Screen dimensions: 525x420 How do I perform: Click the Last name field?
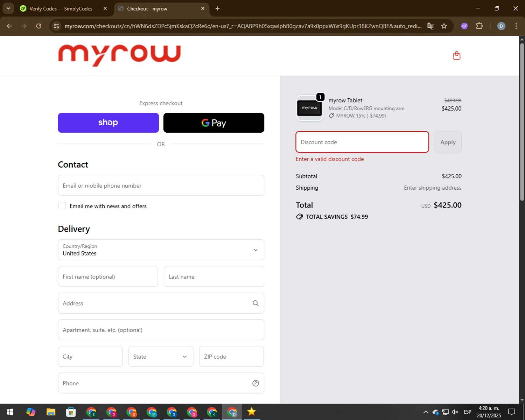[214, 276]
